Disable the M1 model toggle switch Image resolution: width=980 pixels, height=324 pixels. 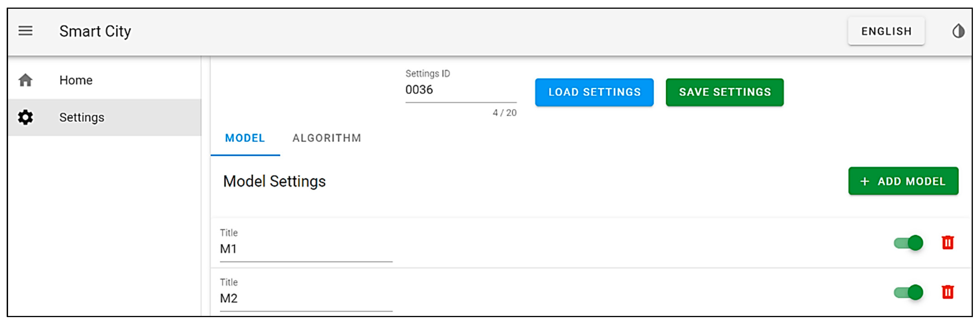(908, 243)
